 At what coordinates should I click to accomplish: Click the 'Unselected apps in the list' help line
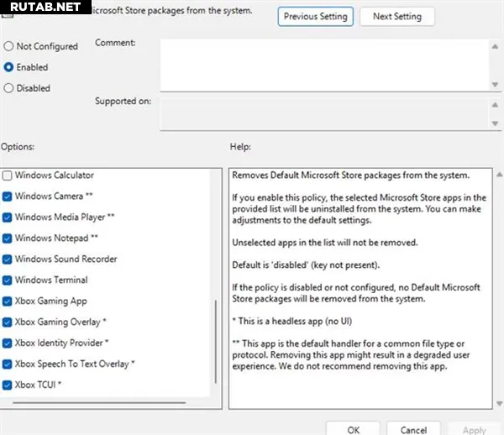click(325, 243)
